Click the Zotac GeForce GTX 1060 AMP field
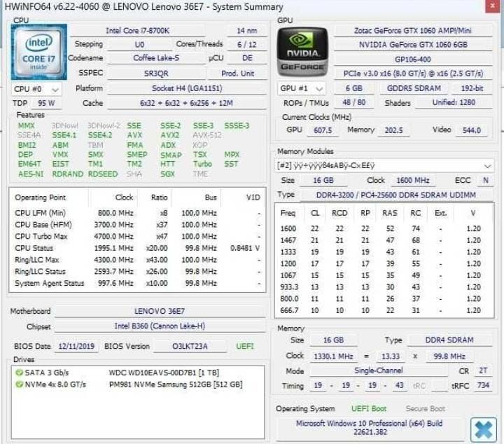This screenshot has width=504, height=444. 413,31
